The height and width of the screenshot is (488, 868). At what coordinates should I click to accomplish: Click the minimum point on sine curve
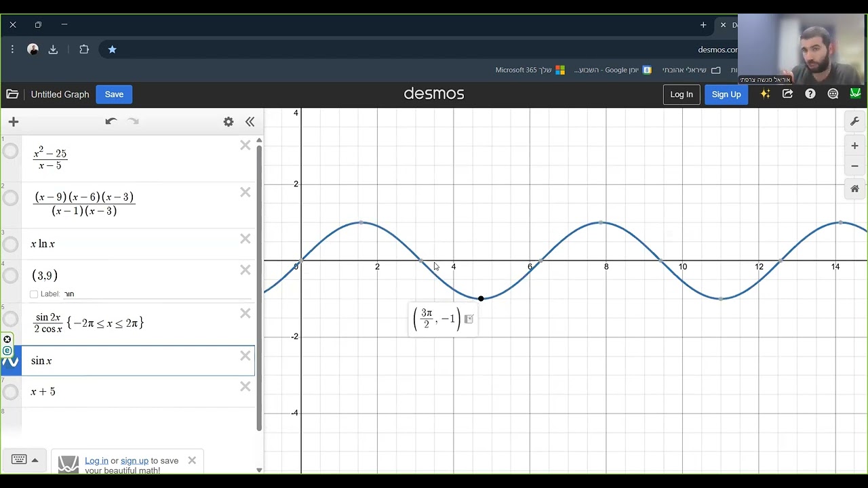(x=481, y=298)
